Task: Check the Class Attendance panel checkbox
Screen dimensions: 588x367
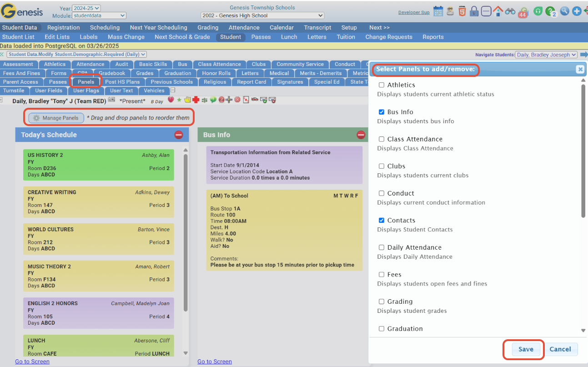Action: (x=382, y=139)
